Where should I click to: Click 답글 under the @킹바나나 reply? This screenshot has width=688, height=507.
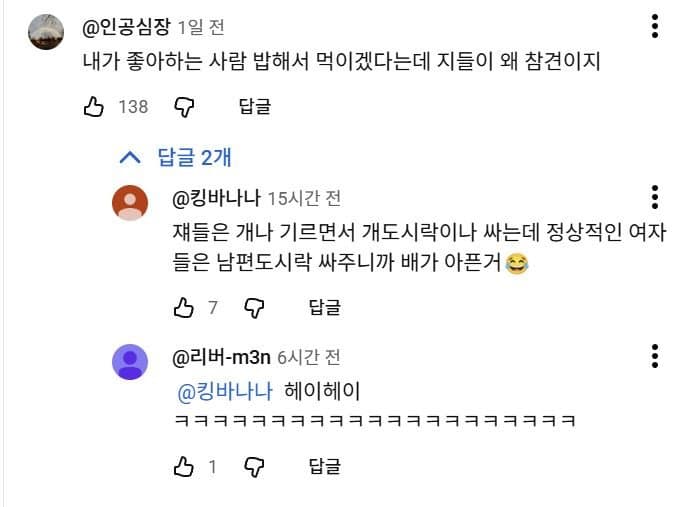click(325, 307)
